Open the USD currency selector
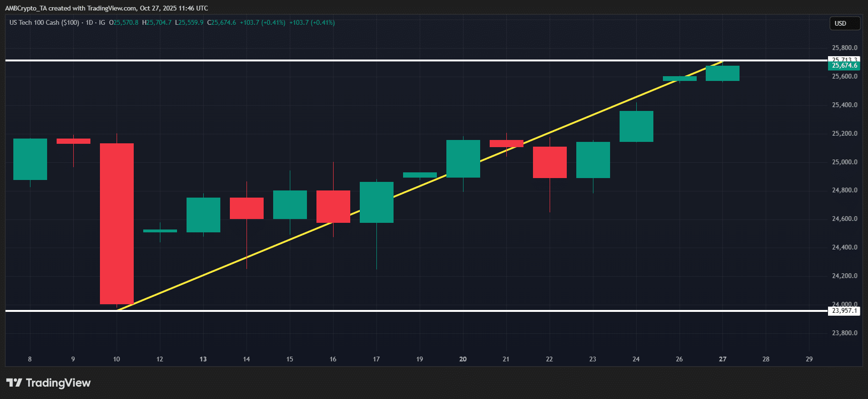The image size is (868, 399). (845, 23)
